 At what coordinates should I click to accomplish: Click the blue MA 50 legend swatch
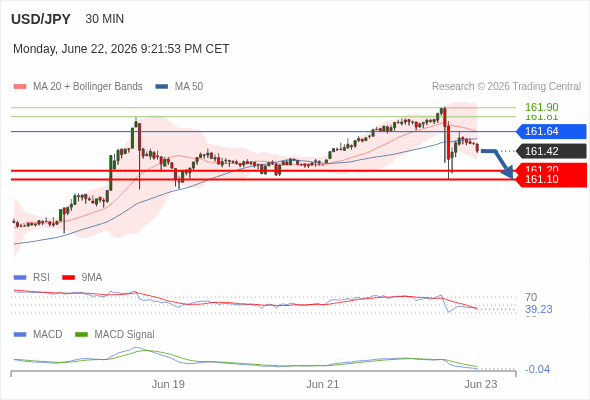coord(162,87)
